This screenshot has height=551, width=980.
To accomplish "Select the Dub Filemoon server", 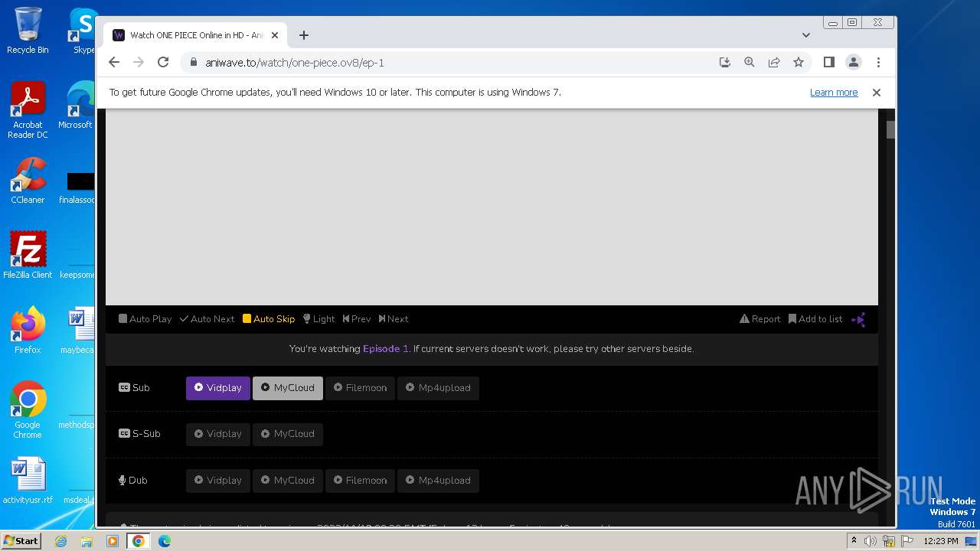I will point(360,481).
